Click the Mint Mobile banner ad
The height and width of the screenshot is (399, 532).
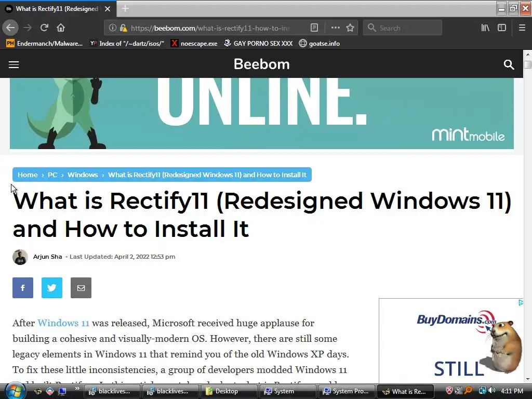click(262, 113)
